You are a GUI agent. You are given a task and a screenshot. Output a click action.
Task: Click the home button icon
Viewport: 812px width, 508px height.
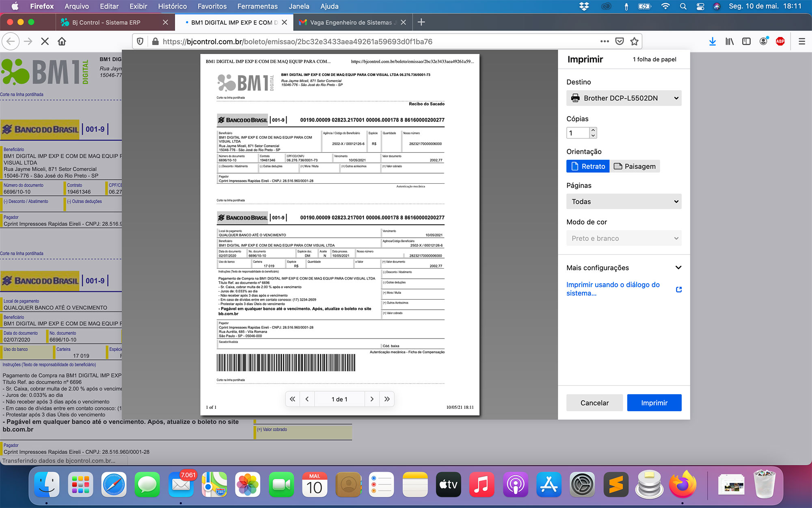point(62,41)
